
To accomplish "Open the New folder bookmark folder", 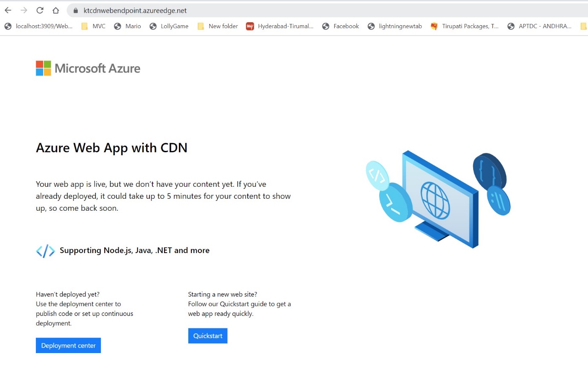I will point(218,26).
